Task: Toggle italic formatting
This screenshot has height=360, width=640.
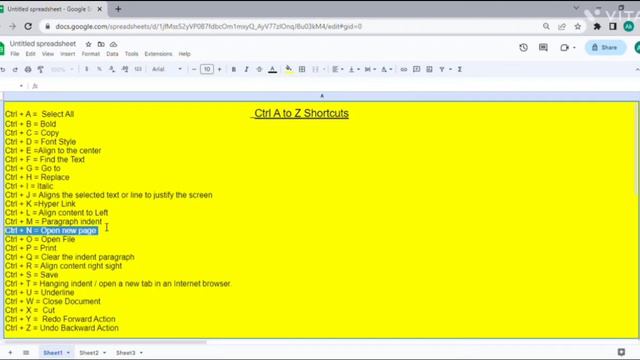Action: click(246, 69)
